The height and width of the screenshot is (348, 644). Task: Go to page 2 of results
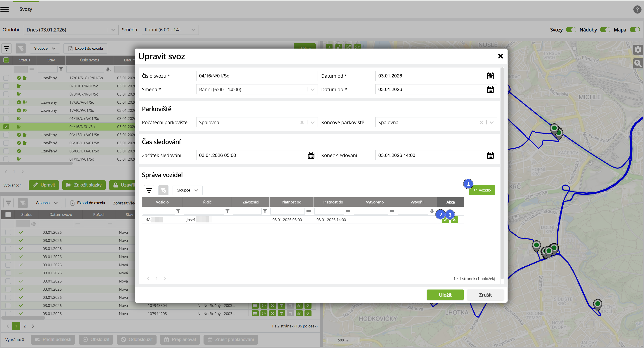pos(24,326)
